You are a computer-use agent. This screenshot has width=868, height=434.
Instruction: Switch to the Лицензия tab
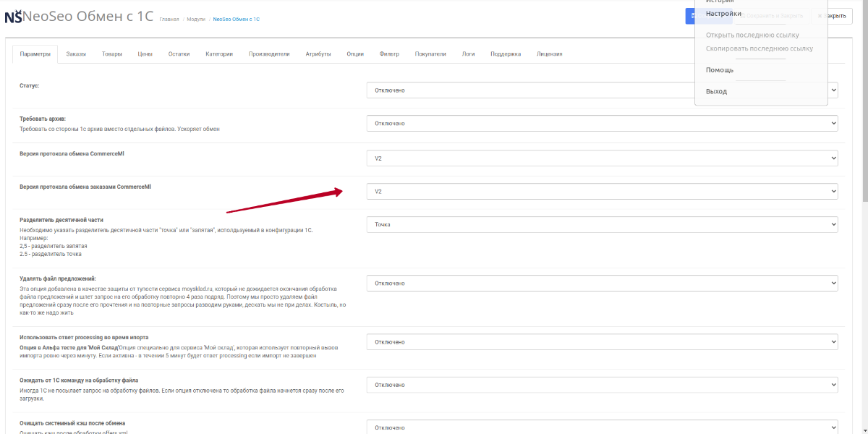click(550, 54)
